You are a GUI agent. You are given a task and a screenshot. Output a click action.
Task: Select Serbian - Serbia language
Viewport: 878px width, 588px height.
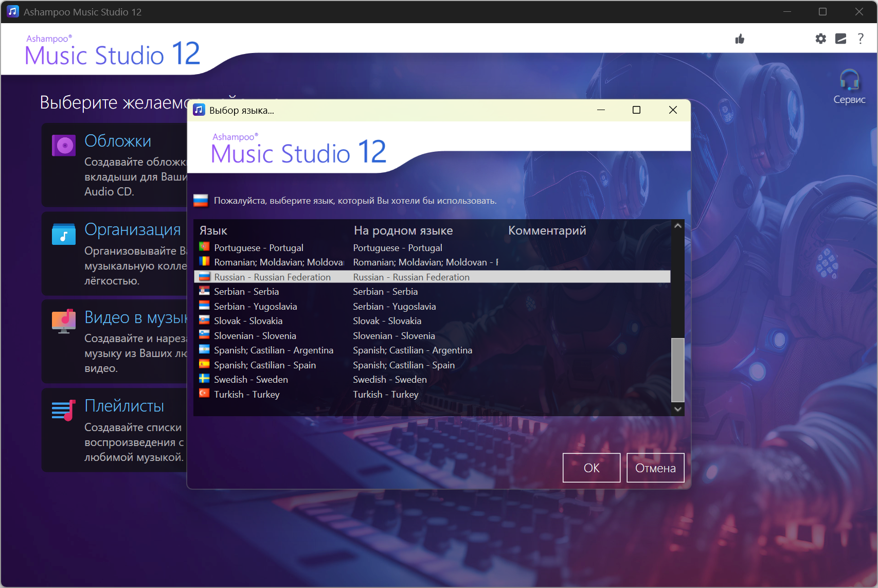(246, 291)
